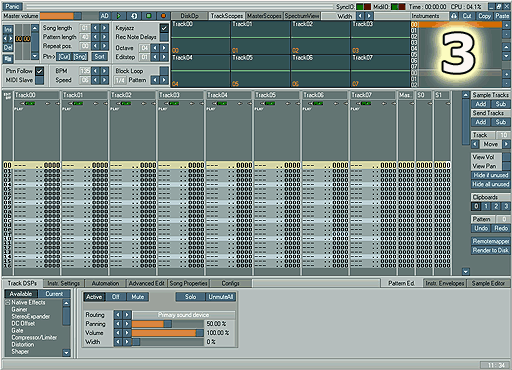The image size is (512, 370).
Task: Select Distortion in Native Effects list
Action: (x=23, y=344)
